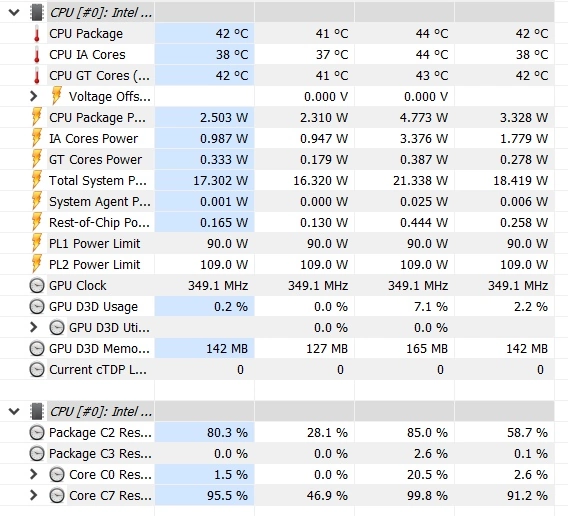
Task: Click the PL1 Power Limit lightning icon
Action: [37, 244]
